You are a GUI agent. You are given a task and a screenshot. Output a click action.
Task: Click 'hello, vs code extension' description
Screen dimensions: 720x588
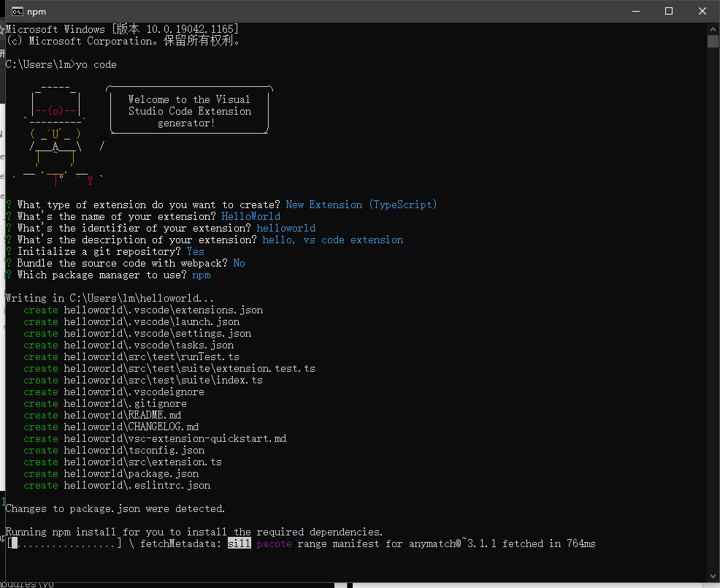(332, 240)
